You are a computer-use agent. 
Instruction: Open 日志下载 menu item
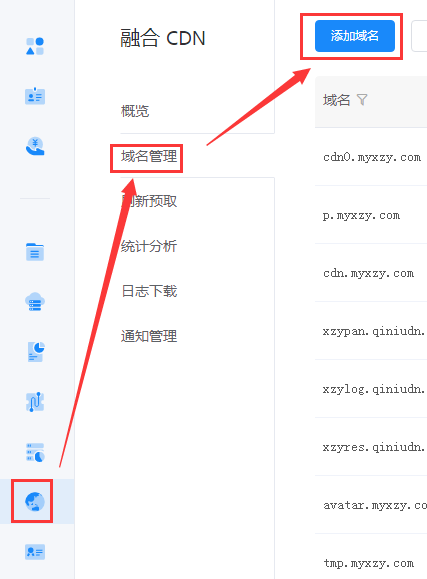coord(149,291)
